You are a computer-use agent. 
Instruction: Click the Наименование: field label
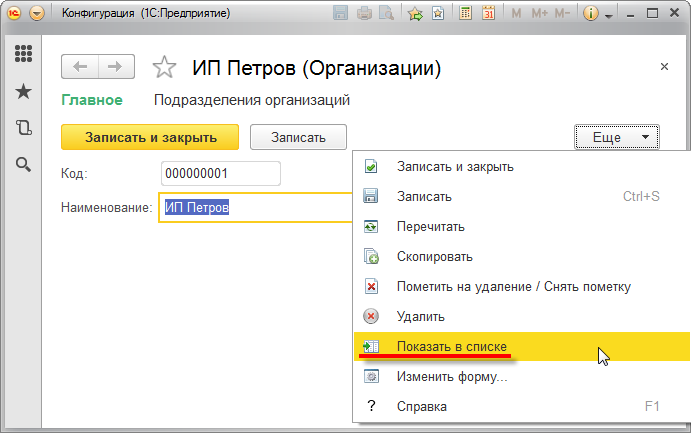click(x=106, y=207)
